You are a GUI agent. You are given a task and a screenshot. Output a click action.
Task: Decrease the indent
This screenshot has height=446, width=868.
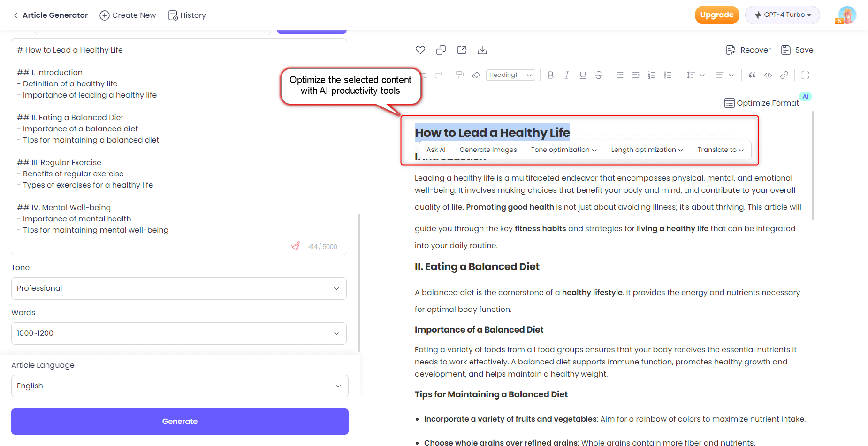coord(620,75)
